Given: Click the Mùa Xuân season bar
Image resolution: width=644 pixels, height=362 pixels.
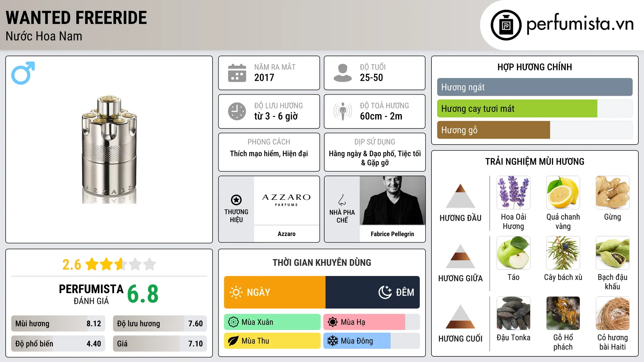Looking at the screenshot, I should (x=272, y=322).
